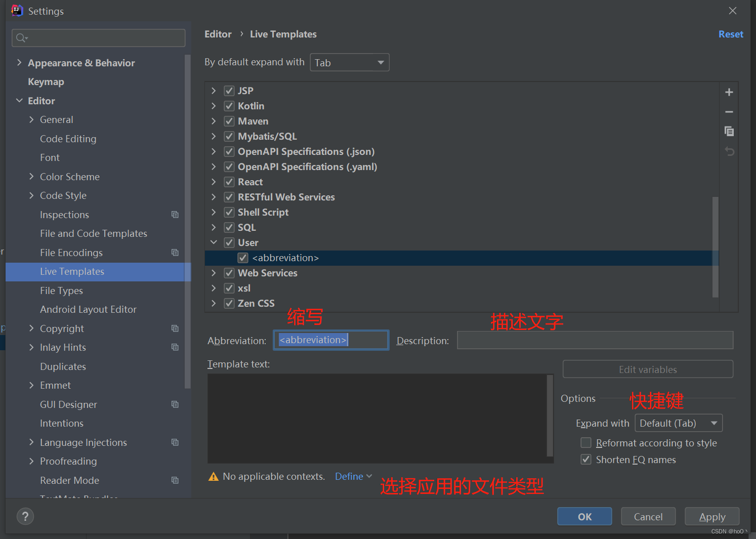Screen dimensions: 756x539
Task: Remove selected template with minus icon
Action: (729, 112)
